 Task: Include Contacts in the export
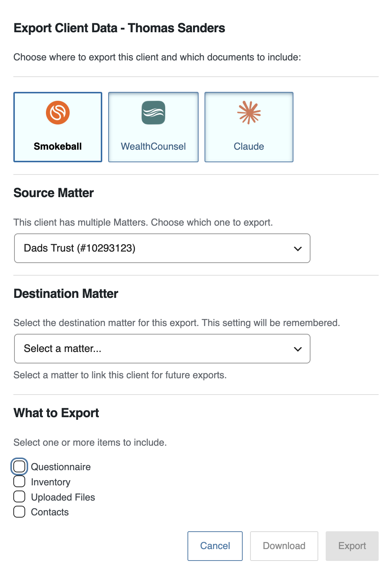tap(19, 512)
